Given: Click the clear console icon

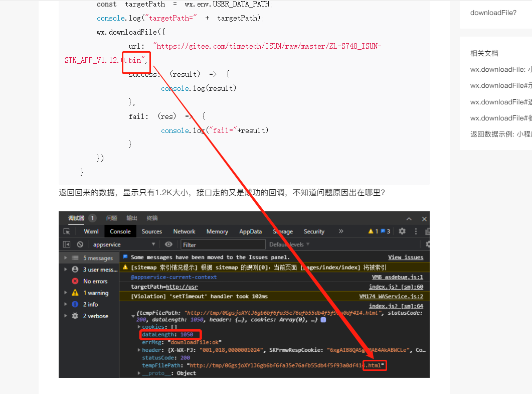Looking at the screenshot, I should tap(80, 244).
